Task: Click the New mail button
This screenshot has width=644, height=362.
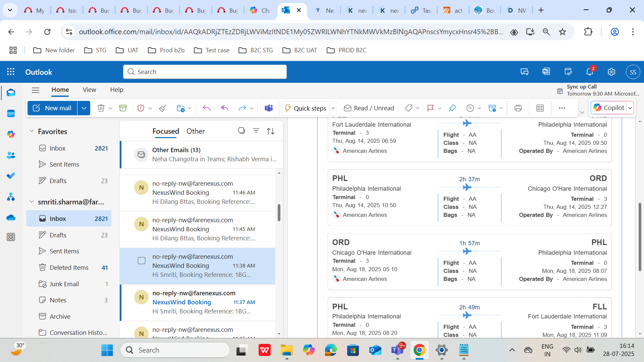Action: tap(52, 108)
